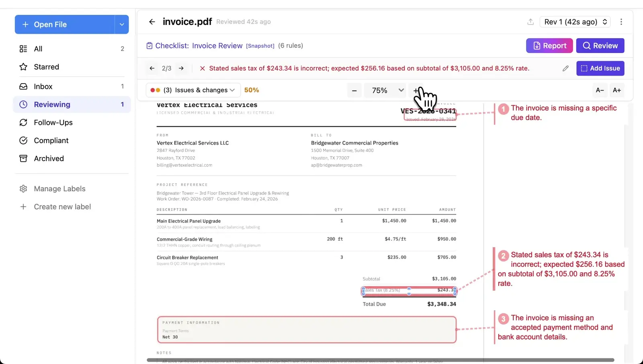Screen dimensions: 643x364
Task: View the Archived documents
Action: (48, 158)
